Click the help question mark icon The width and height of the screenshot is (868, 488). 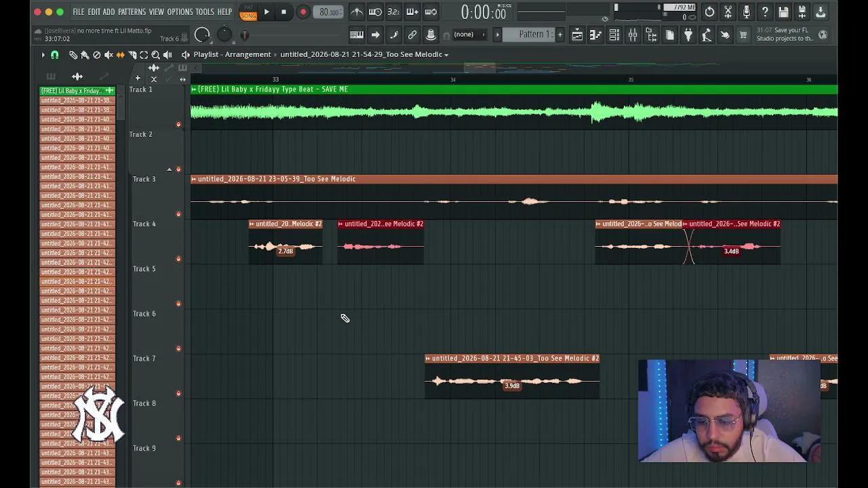point(765,12)
